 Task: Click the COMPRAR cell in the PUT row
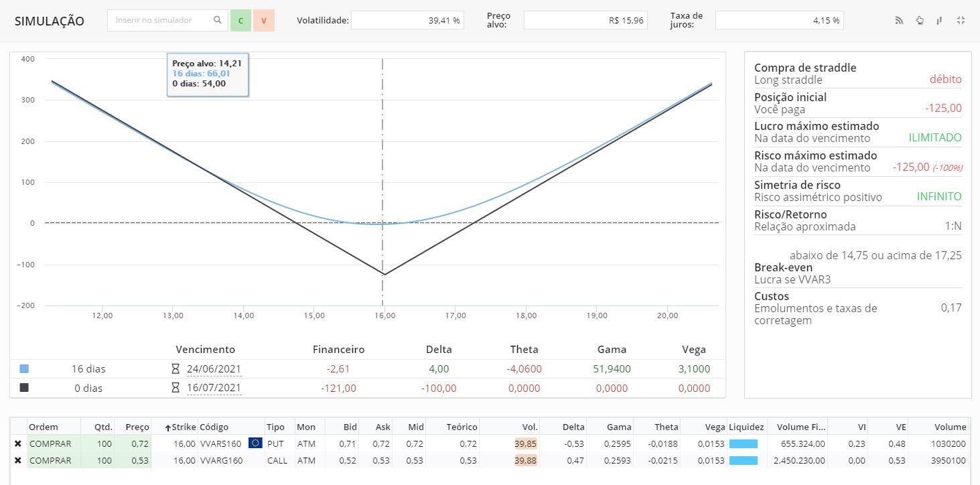[x=54, y=443]
